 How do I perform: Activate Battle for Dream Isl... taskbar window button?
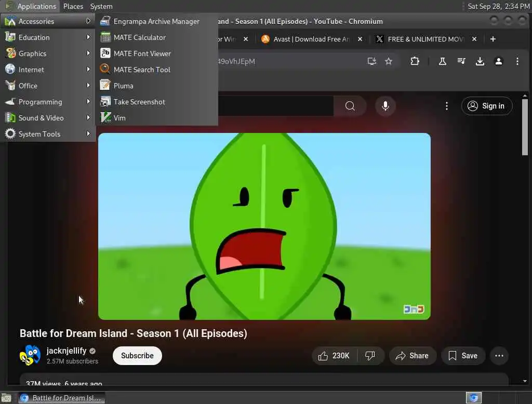pos(61,398)
